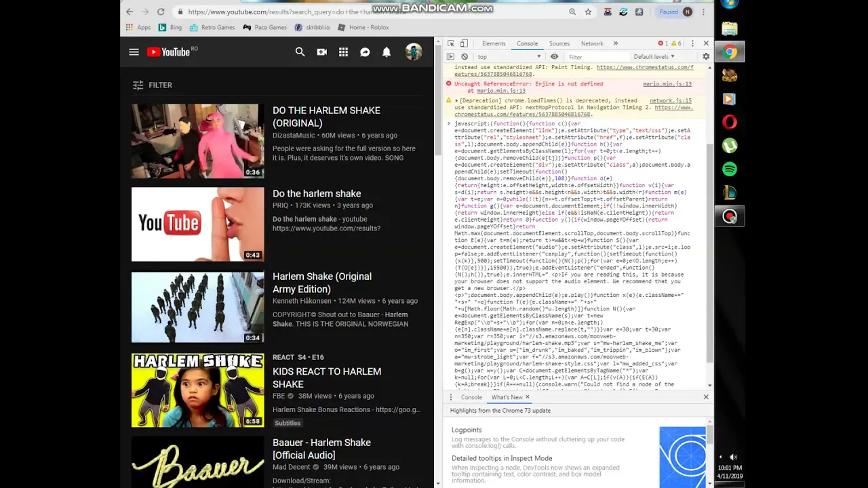Close the DevTools panel

706,43
